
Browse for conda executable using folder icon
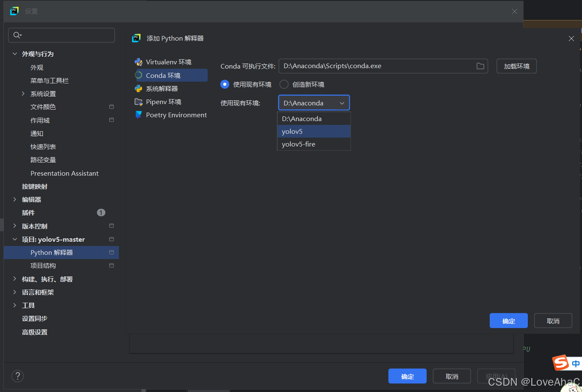coord(480,66)
